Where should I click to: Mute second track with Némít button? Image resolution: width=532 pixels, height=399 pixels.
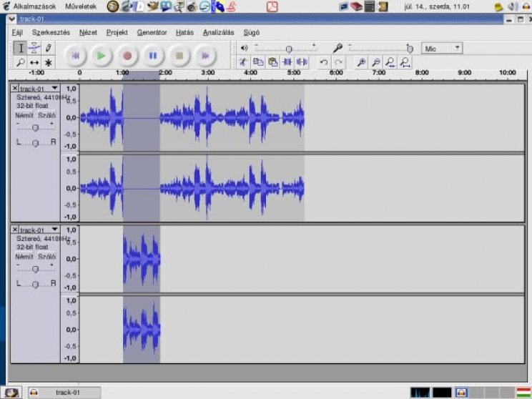click(24, 257)
